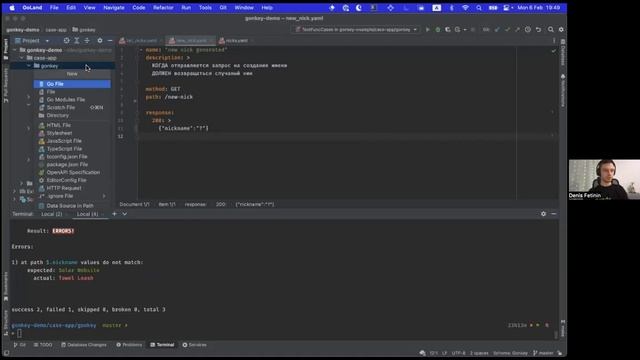
Task: Switch to nicks.yaml editor tab
Action: (236, 40)
